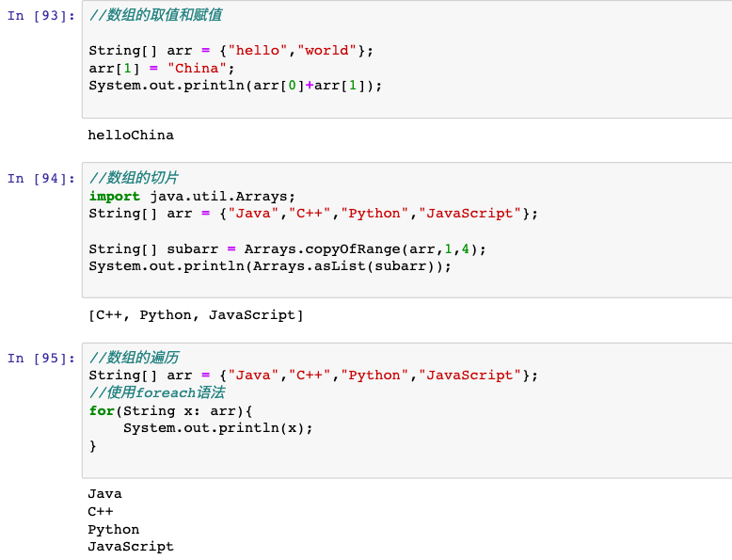The height and width of the screenshot is (560, 732).
Task: Click the System.out.println(arr[0]+arr[1]) line
Action: (x=235, y=86)
